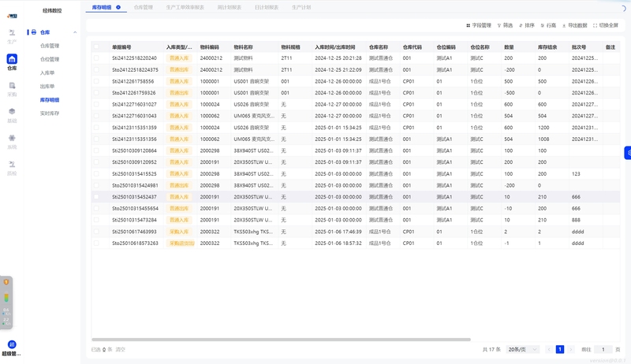Viewport: 631px width, 364px height.
Task: Click the 物料名称 column header
Action: click(244, 47)
